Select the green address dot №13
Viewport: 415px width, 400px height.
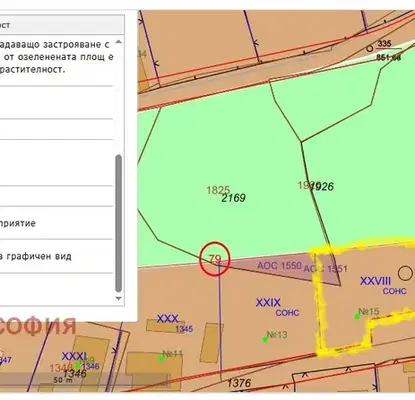coord(265,340)
